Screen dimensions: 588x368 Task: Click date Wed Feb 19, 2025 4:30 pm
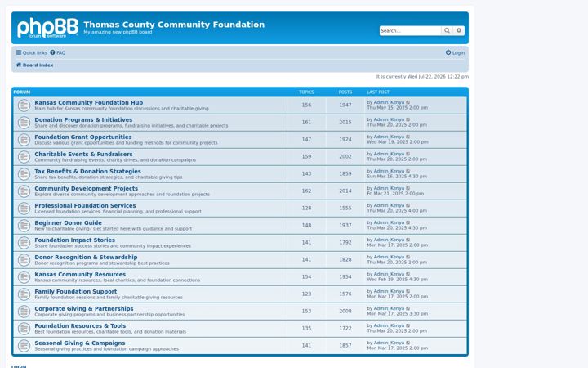click(397, 280)
